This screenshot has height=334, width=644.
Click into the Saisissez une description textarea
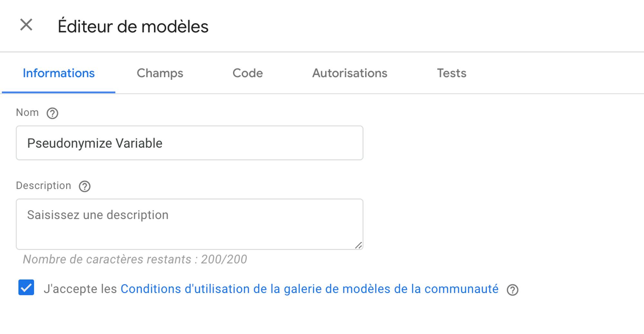[190, 224]
